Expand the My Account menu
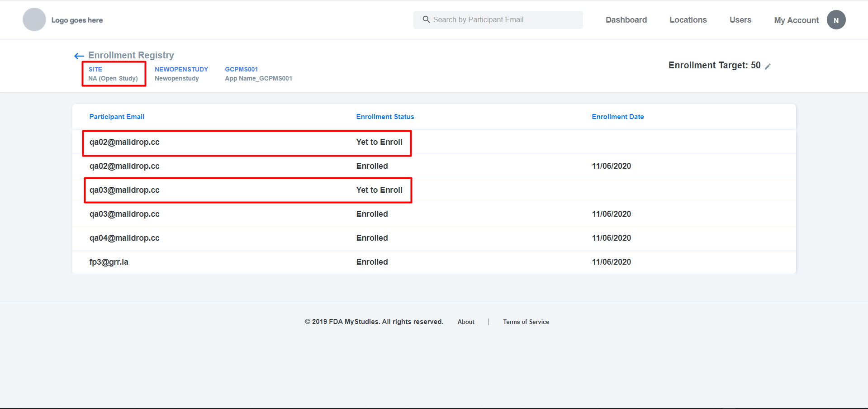Image resolution: width=868 pixels, height=409 pixels. [x=796, y=20]
